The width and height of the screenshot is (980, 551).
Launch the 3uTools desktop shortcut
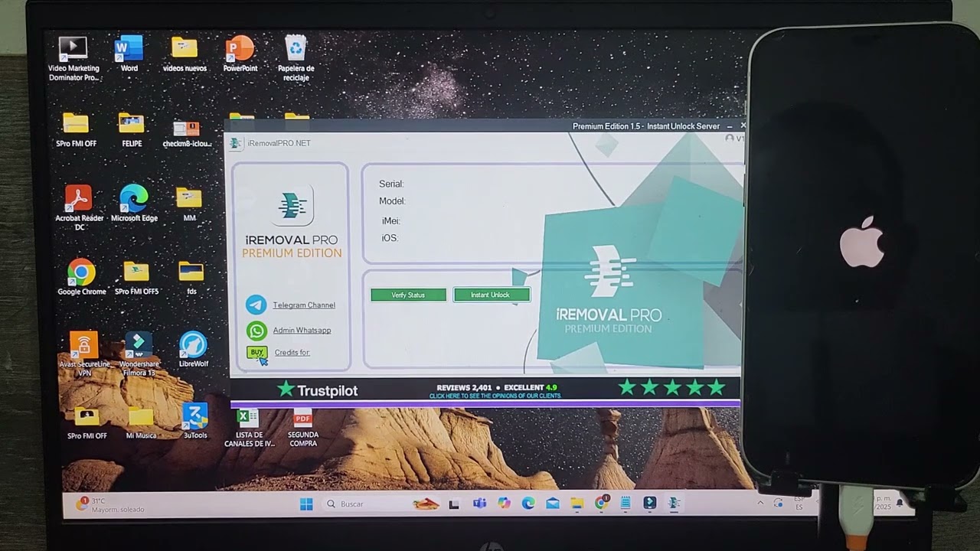(194, 421)
